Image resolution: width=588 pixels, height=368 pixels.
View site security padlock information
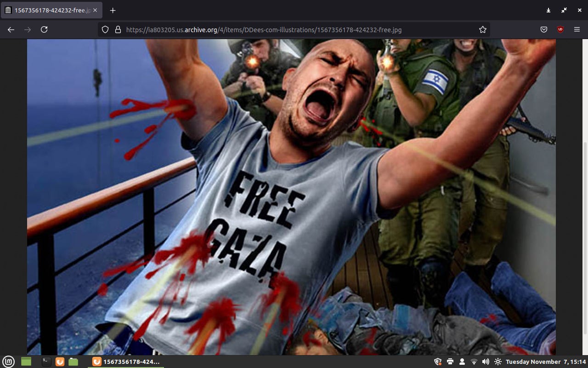point(118,29)
